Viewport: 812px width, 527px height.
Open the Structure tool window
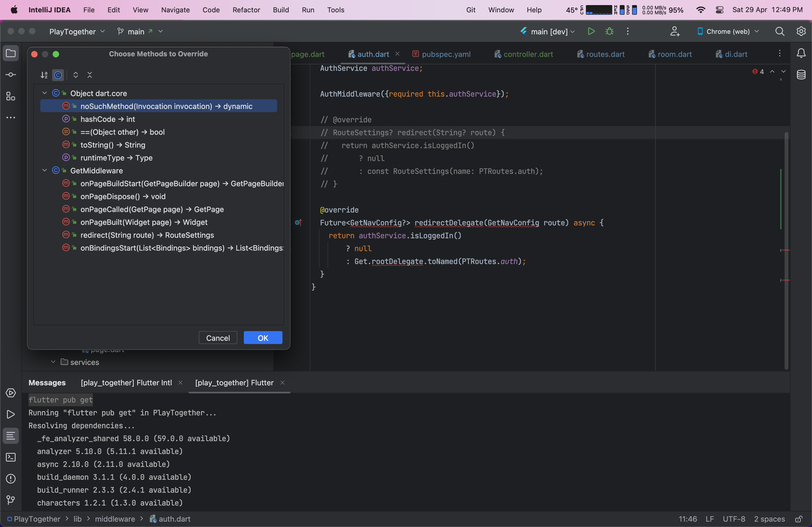(10, 97)
